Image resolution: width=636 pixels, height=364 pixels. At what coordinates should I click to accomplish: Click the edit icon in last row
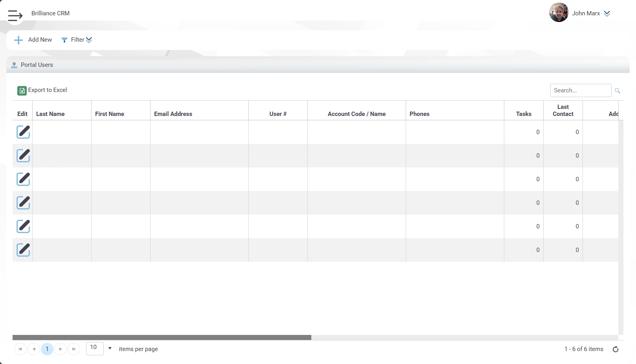23,250
